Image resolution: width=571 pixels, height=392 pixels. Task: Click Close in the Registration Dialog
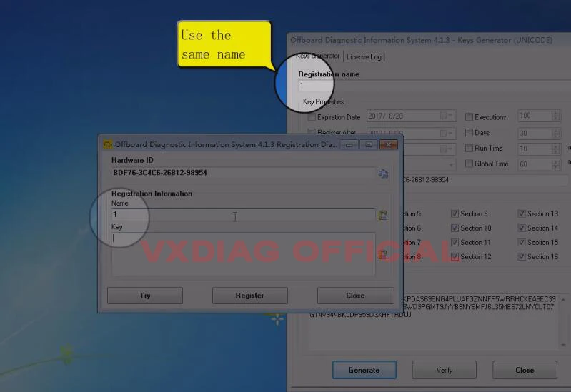coord(355,296)
